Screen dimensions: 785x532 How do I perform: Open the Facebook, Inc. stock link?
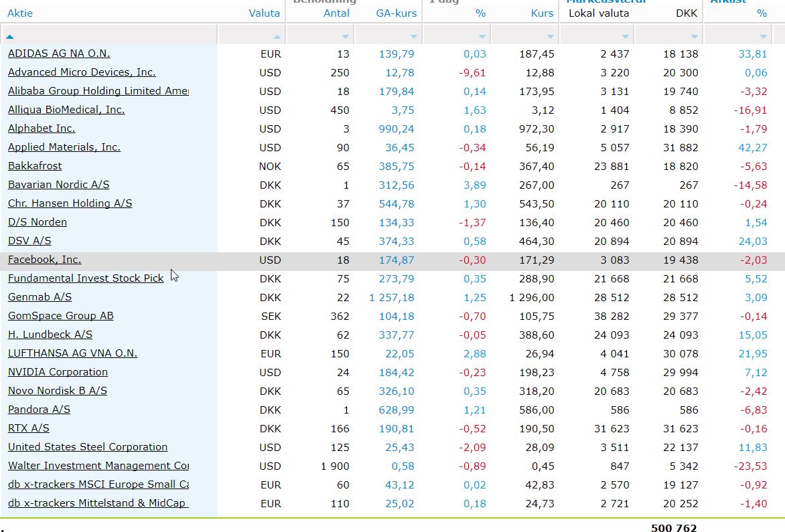pos(45,260)
